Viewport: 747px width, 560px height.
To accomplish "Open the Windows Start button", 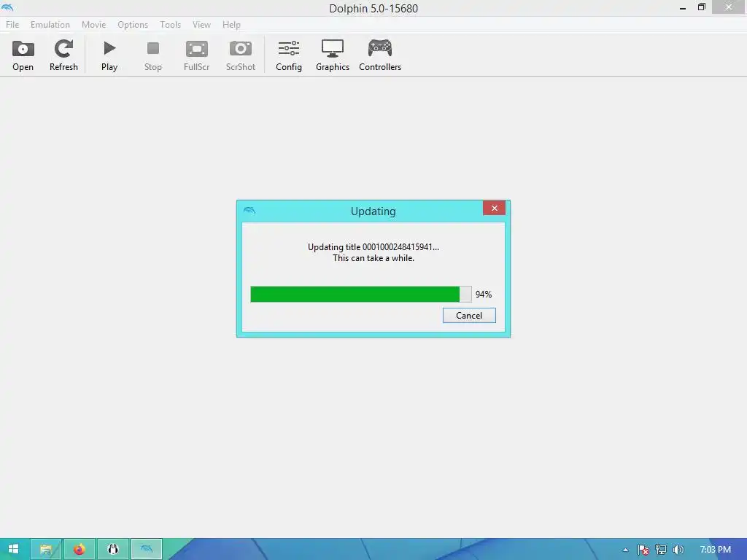I will click(13, 549).
